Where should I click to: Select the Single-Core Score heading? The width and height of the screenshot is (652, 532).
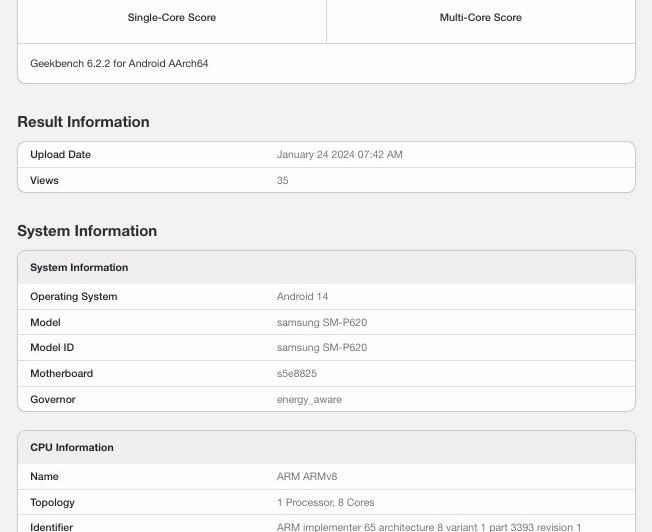pyautogui.click(x=172, y=17)
